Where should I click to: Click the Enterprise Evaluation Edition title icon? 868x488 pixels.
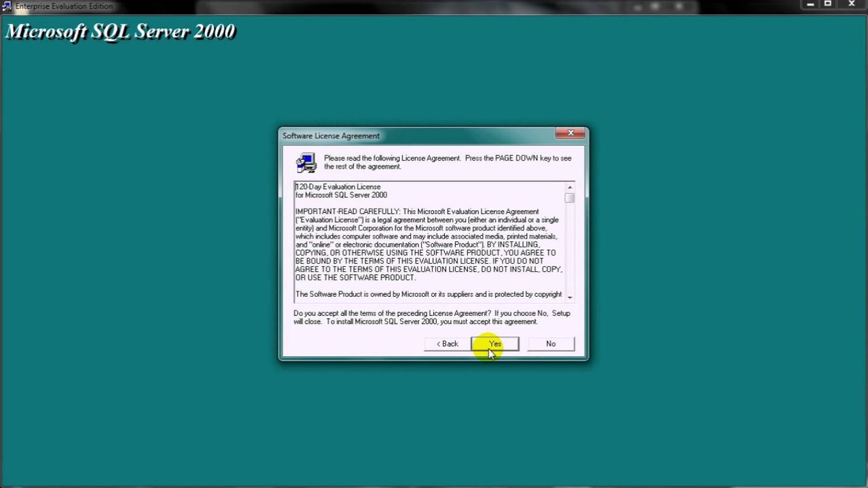coord(7,6)
